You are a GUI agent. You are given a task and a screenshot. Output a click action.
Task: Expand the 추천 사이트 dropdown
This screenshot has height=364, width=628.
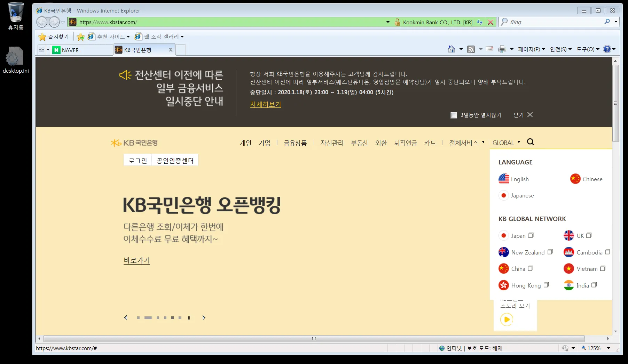(128, 37)
